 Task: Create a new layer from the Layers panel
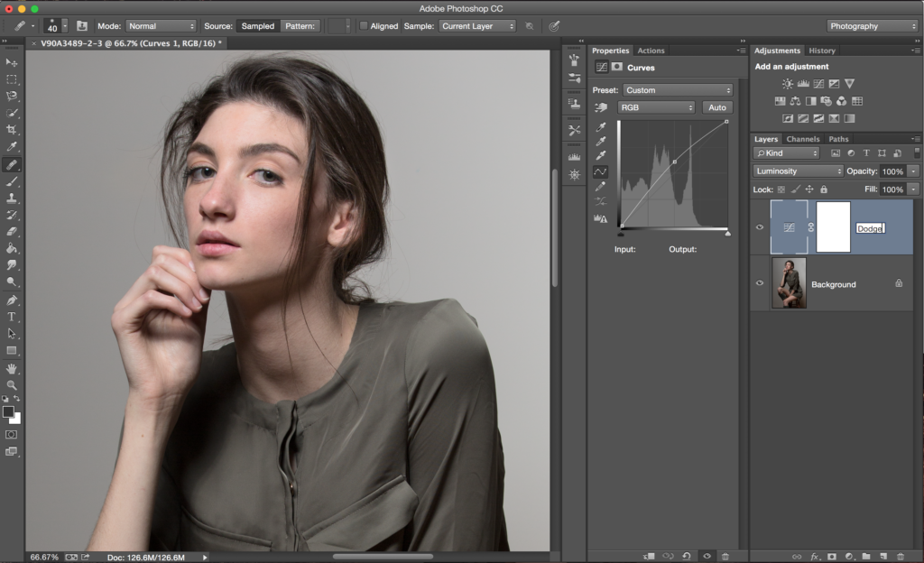click(x=883, y=557)
